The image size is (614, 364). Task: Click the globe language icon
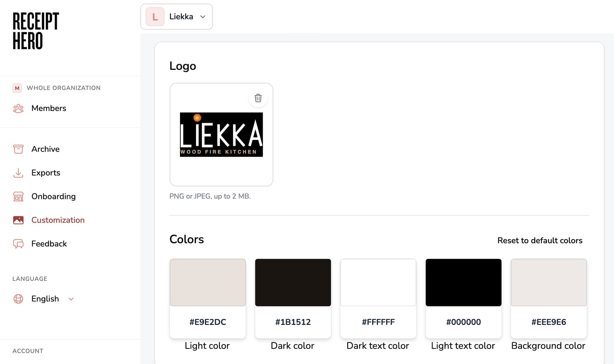coord(18,299)
